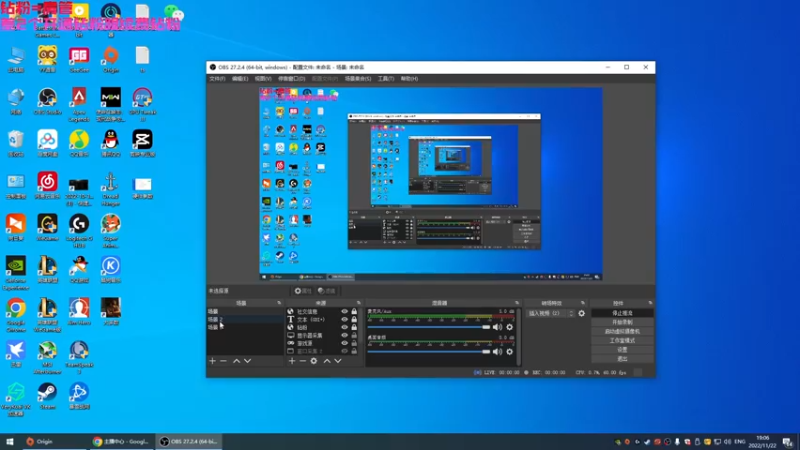Click the 停止推流 button
The image size is (800, 450).
[622, 313]
